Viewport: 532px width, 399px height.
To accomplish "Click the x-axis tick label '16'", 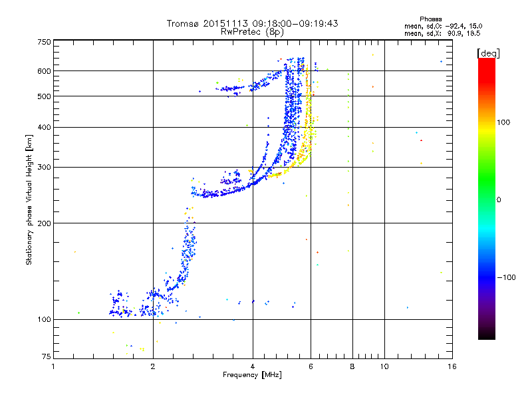I will tap(452, 366).
